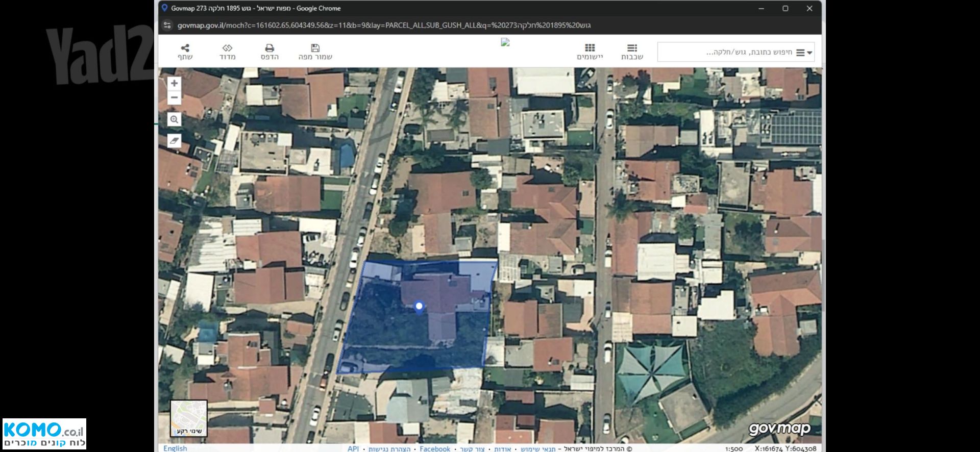This screenshot has height=452, width=980.
Task: Click the Share (שתף) toolbar icon
Action: pyautogui.click(x=185, y=52)
